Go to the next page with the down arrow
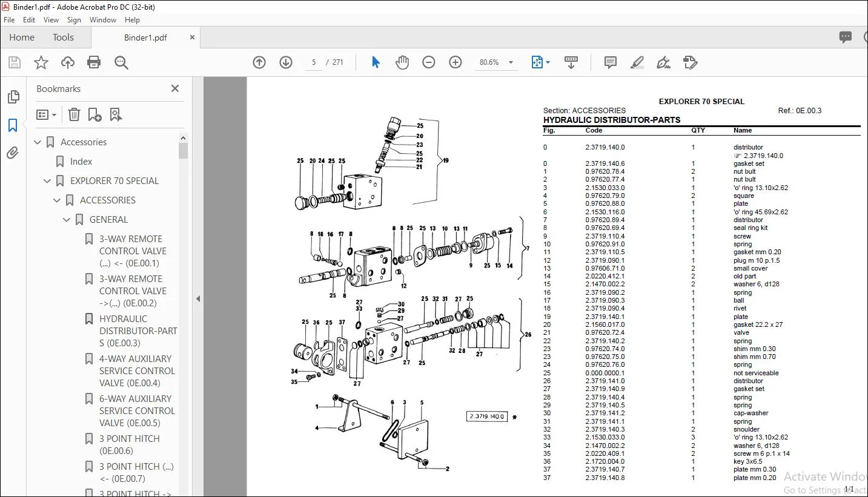This screenshot has height=497, width=868. coord(286,62)
